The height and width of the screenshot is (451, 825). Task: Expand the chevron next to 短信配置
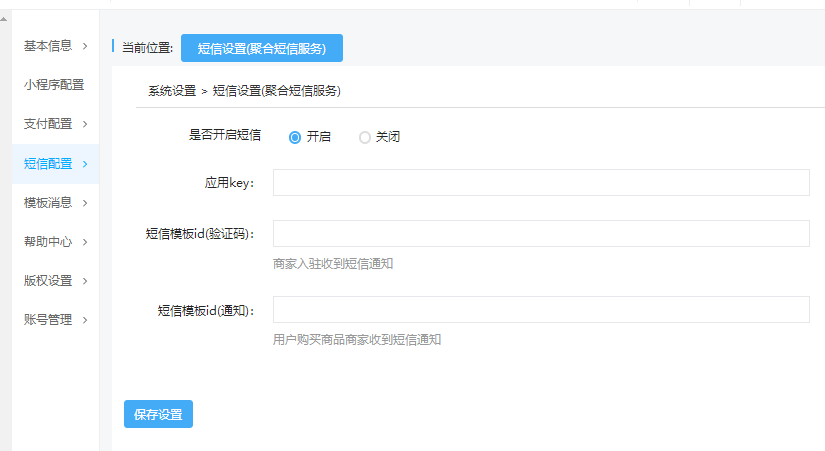(x=85, y=164)
